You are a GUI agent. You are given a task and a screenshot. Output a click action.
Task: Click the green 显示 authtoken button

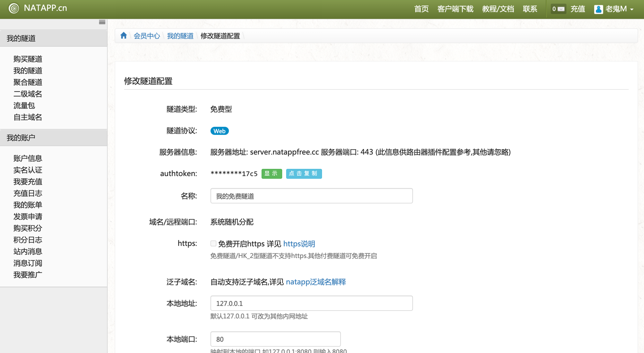[x=271, y=174]
